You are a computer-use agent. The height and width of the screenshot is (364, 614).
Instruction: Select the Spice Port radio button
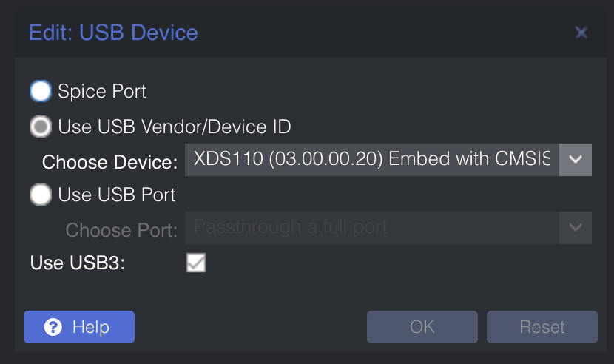(41, 91)
